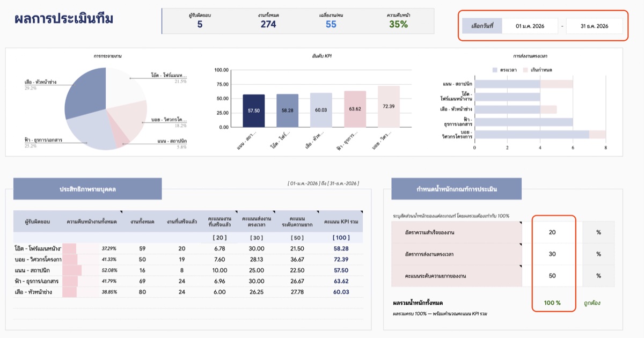Click the KPI bar labeled 63.62
This screenshot has width=644, height=338.
pyautogui.click(x=355, y=109)
